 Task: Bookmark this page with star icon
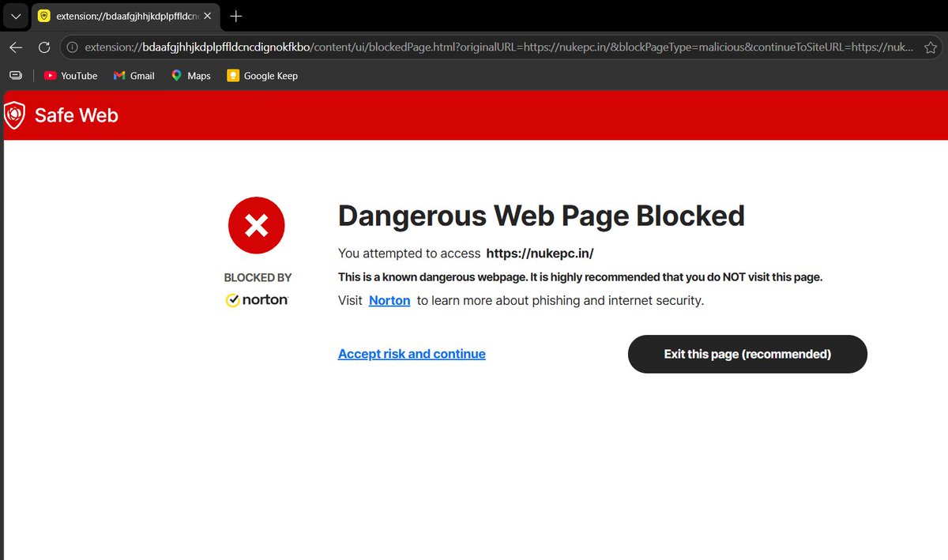[x=931, y=47]
